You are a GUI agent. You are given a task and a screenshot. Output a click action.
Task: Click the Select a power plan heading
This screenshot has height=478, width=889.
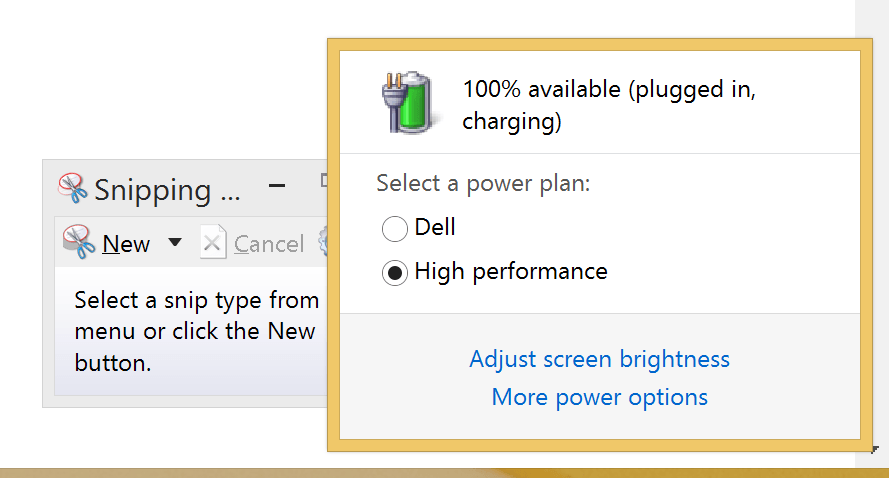click(x=483, y=184)
